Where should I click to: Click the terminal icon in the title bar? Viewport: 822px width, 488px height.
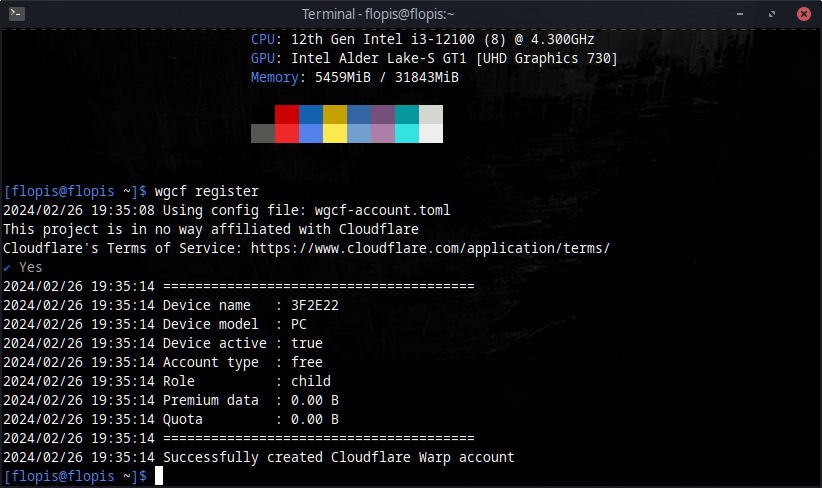pos(15,14)
